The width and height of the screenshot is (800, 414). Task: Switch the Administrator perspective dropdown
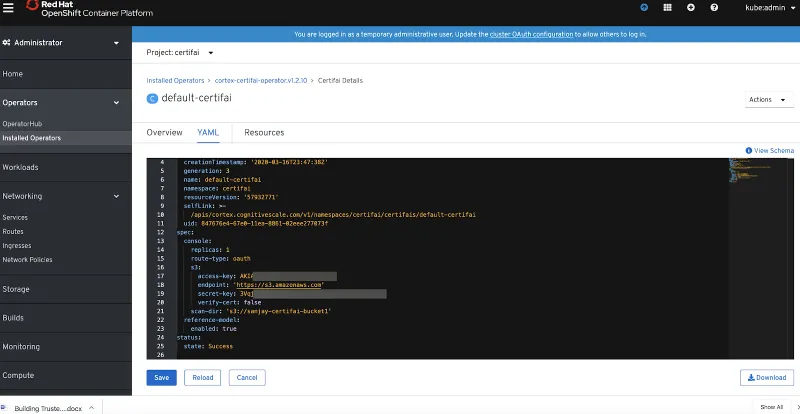[x=66, y=43]
